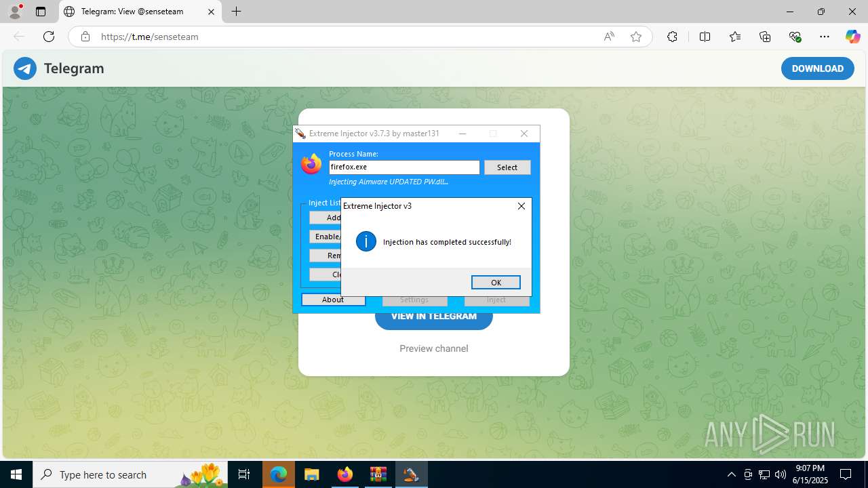Close the Extreme Injector v3.7.3 window

point(524,134)
